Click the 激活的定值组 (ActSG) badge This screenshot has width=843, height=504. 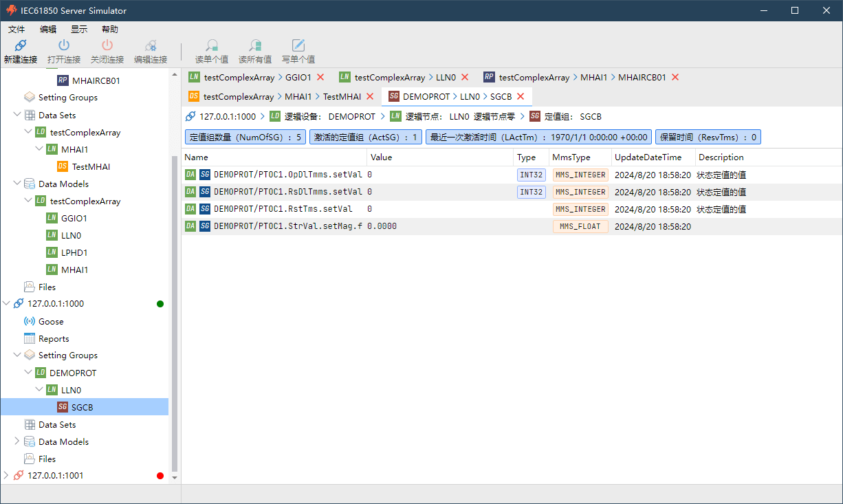pos(365,137)
